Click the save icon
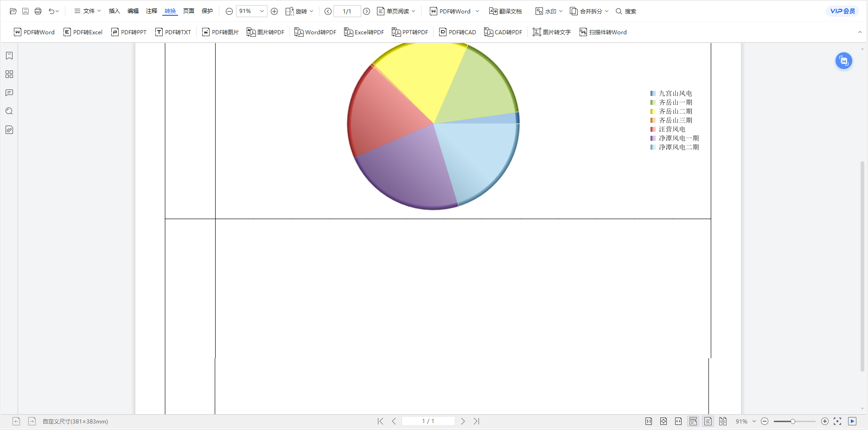 click(26, 11)
